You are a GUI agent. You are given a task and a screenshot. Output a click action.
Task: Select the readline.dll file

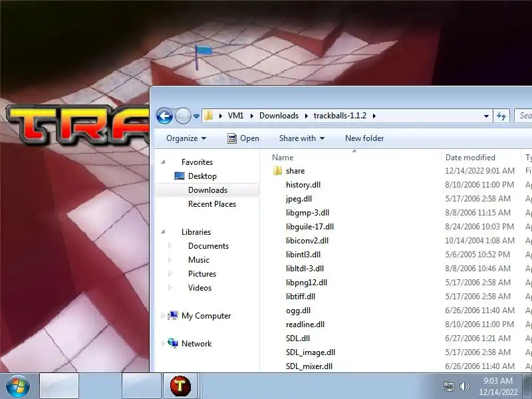point(305,325)
